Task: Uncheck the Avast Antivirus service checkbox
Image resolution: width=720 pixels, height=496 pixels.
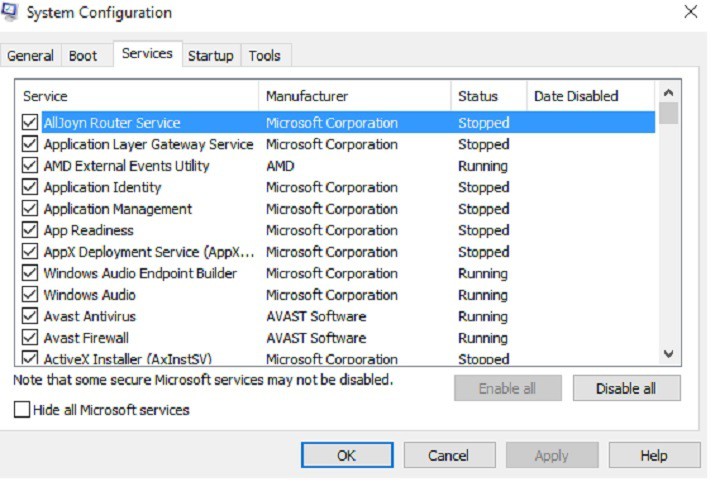Action: click(30, 316)
